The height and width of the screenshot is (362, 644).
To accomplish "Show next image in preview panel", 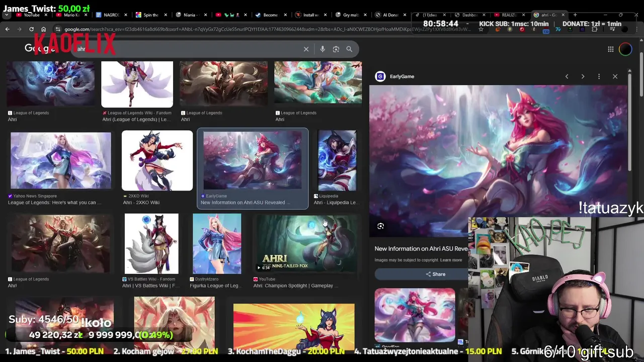I will tap(583, 76).
